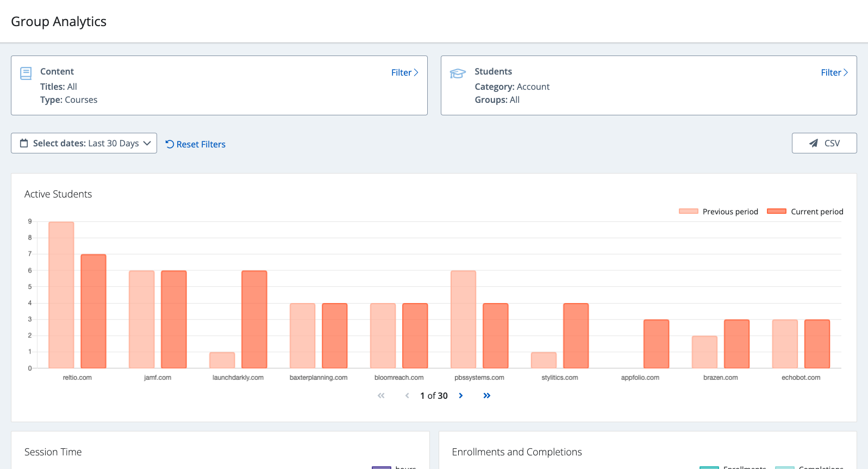Go to previous chart page arrow
This screenshot has height=469, width=868.
coord(407,396)
